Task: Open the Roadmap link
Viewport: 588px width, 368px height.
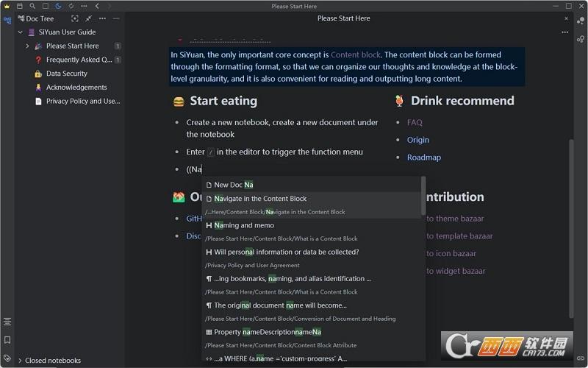Action: pos(424,158)
